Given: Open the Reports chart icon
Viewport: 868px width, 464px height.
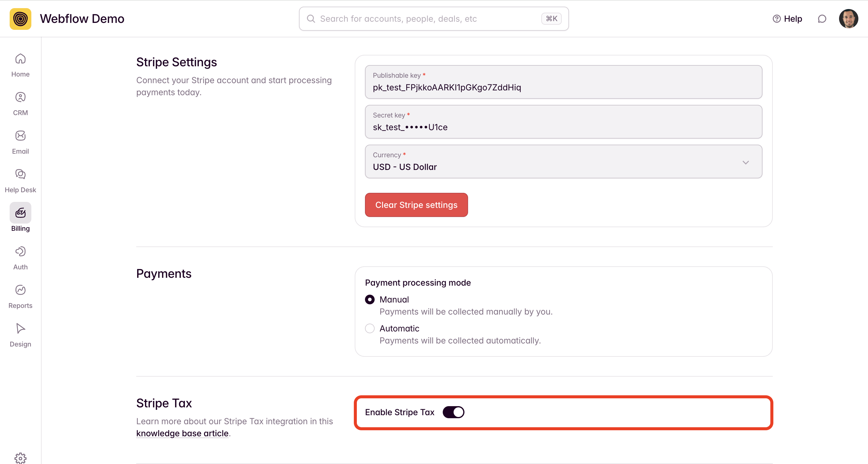Looking at the screenshot, I should [20, 290].
